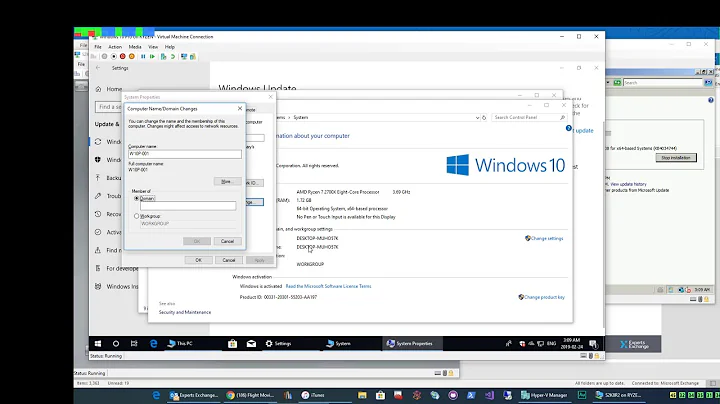Click ENG language indicator in guest tray
The height and width of the screenshot is (404, 720).
point(551,343)
